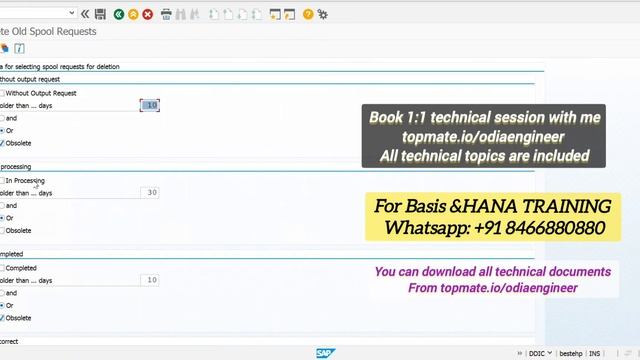Click the days field showing highlighted 10
The image size is (640, 360).
point(150,105)
